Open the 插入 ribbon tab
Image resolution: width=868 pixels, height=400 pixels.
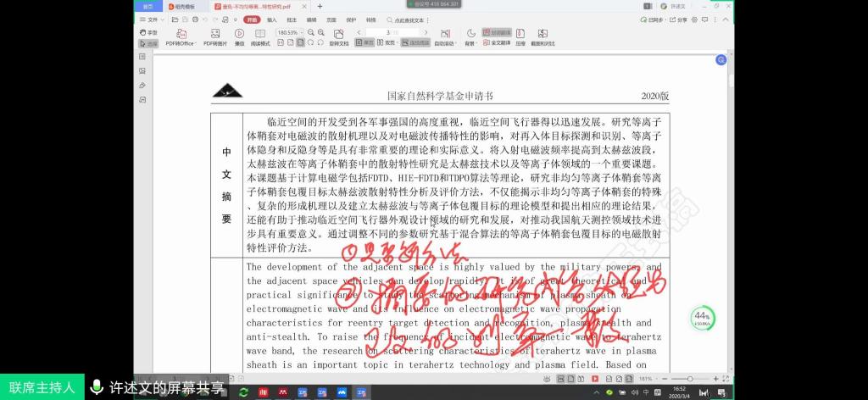point(272,19)
